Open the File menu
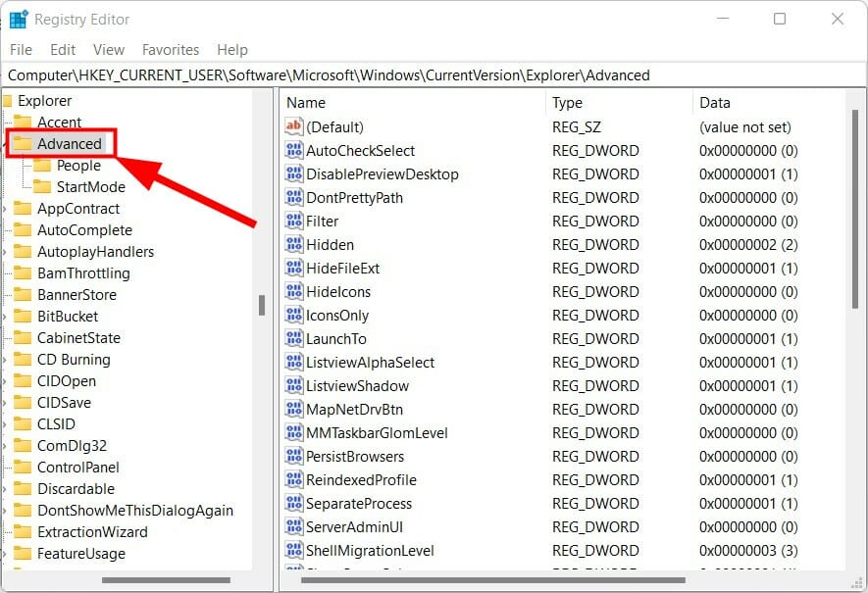 [x=21, y=50]
